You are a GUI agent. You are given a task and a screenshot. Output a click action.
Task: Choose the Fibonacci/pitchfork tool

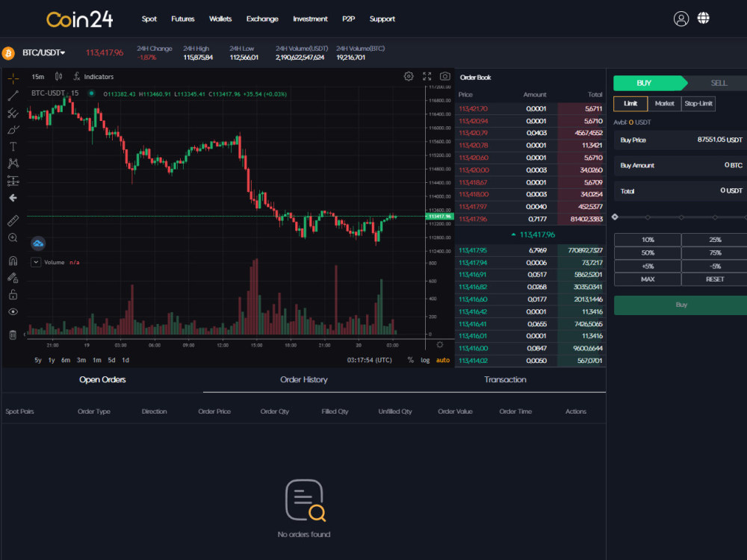tap(13, 113)
